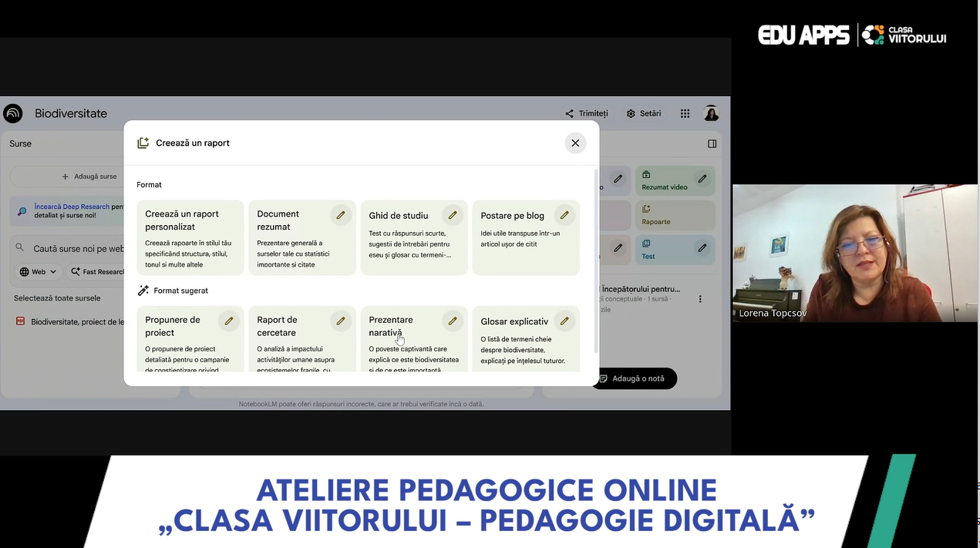Open the Fast Research mode dropdown

point(97,271)
